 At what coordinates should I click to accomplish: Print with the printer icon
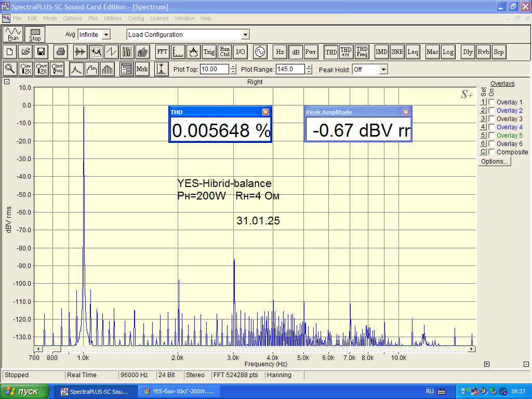pos(60,52)
